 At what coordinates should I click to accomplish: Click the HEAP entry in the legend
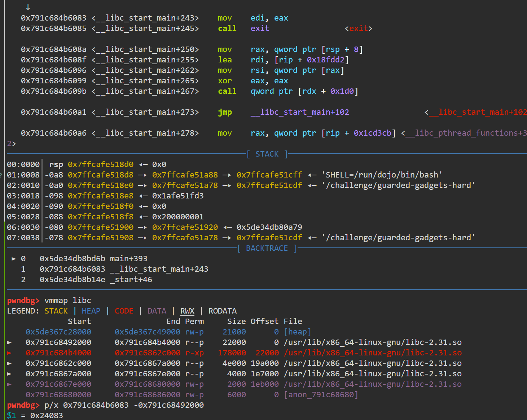[x=91, y=311]
